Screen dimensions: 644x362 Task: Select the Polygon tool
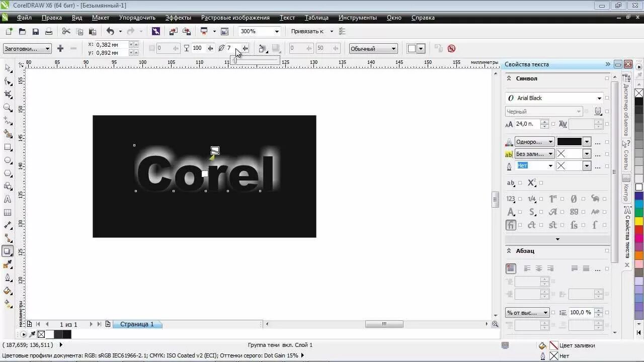[x=8, y=173]
